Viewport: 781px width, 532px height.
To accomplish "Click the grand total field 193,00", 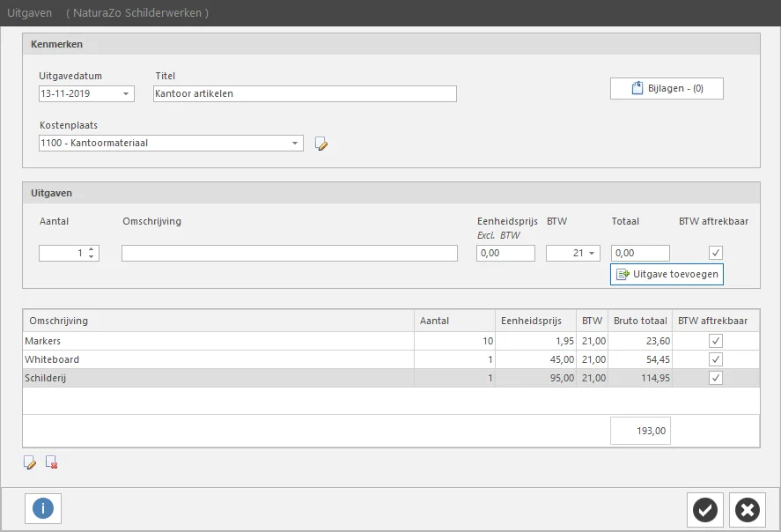I will [x=640, y=431].
